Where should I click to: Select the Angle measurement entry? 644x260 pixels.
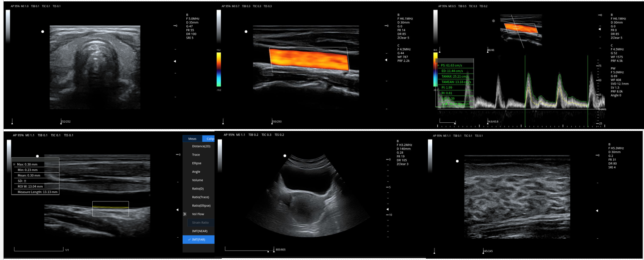tap(196, 172)
